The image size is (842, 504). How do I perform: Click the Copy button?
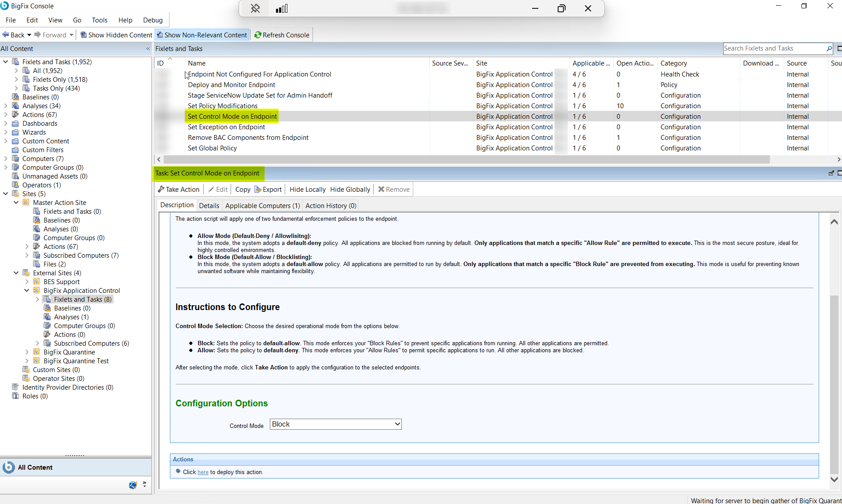pos(243,189)
